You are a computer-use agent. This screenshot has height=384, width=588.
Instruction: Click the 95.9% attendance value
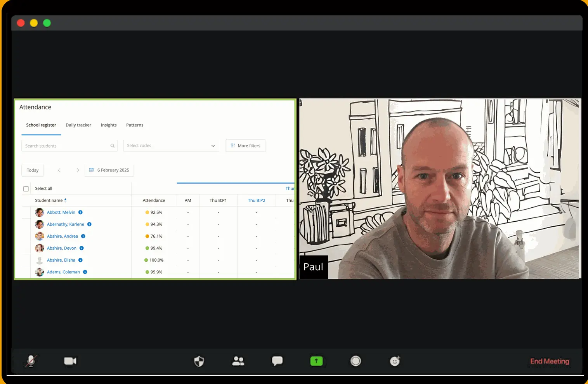click(x=156, y=272)
